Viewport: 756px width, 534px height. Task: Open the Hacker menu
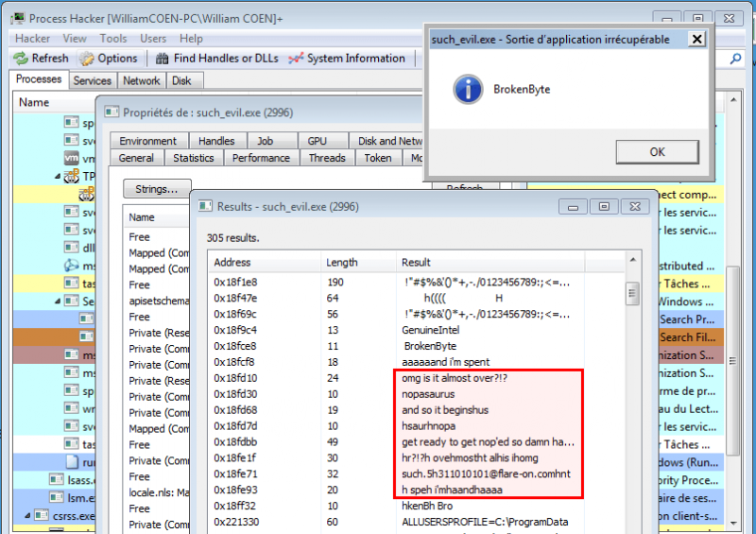(x=32, y=39)
